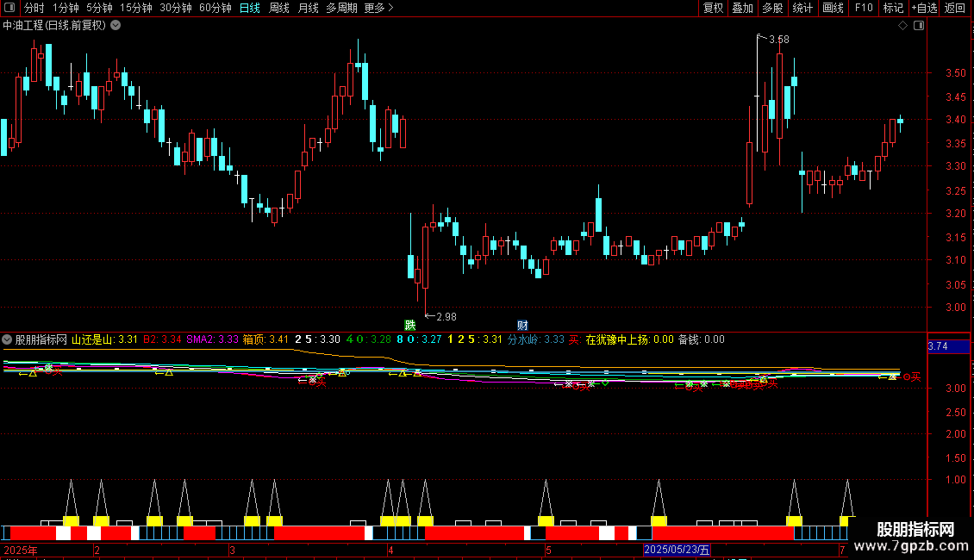
Task: Click the 股朋指标网 indicator name
Action: tap(41, 339)
